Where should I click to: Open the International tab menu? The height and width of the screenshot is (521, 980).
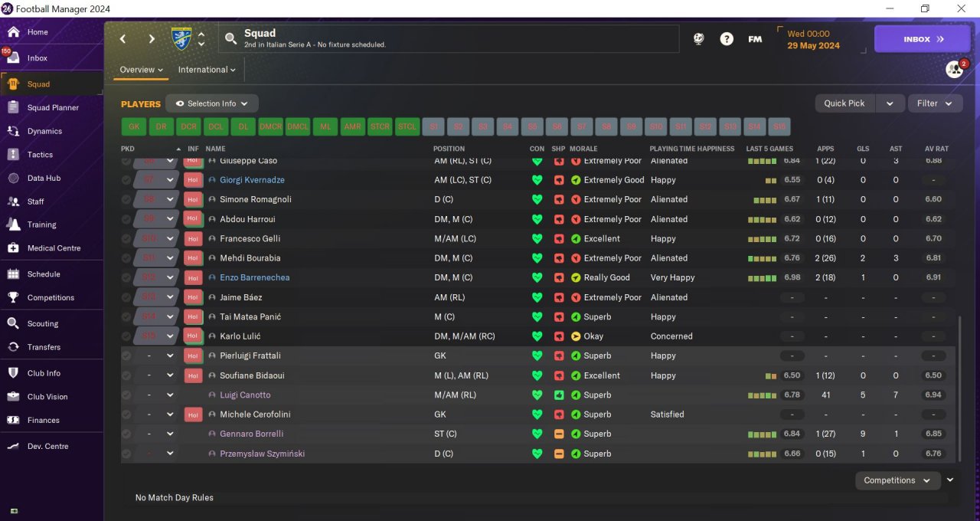coord(207,70)
